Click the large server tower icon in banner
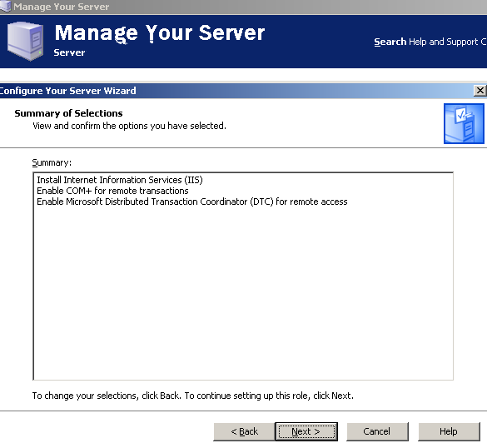This screenshot has height=448, width=487. (25, 41)
